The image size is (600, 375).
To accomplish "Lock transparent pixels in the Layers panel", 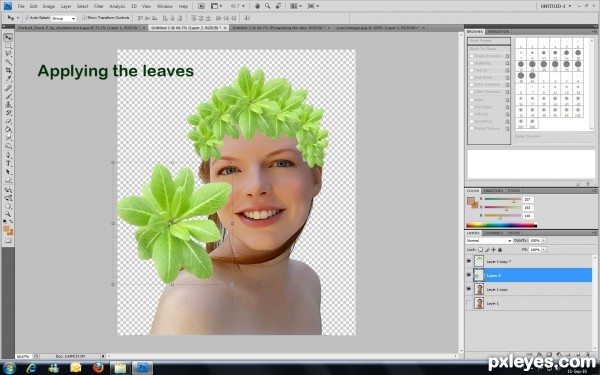I will click(481, 249).
